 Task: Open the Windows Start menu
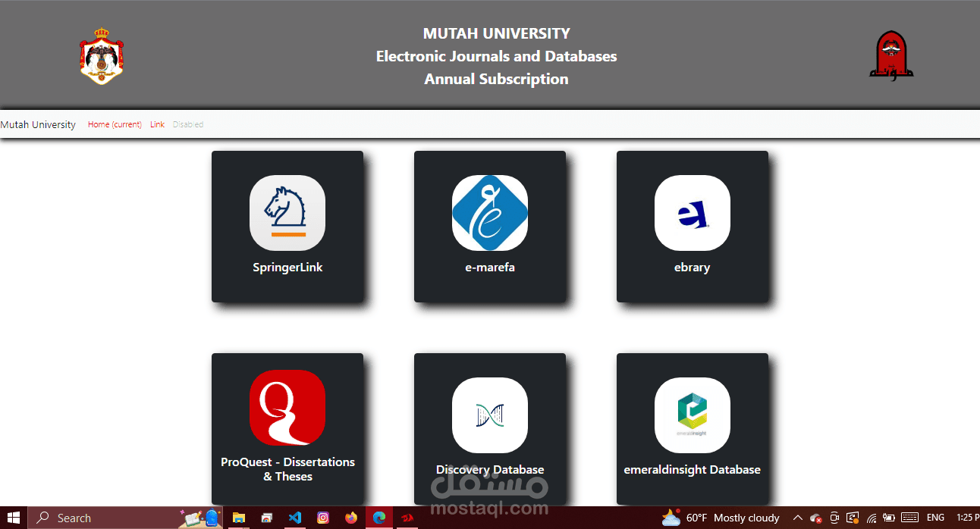[14, 518]
